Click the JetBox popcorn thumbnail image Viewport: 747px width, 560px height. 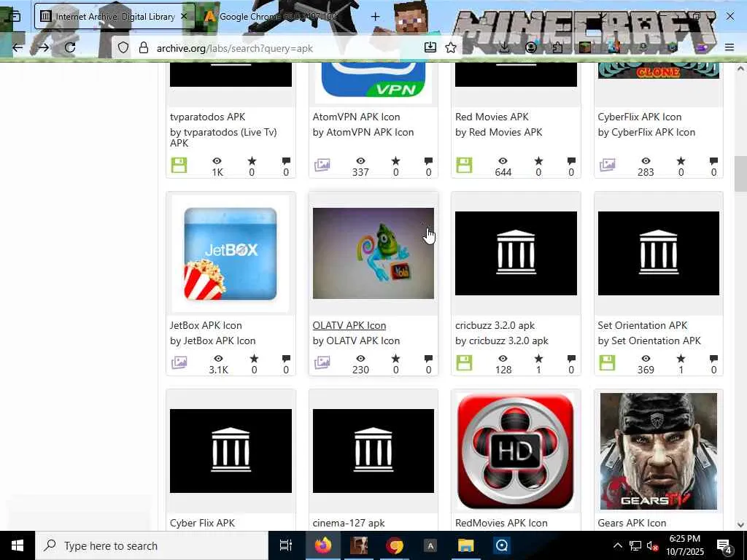pyautogui.click(x=231, y=253)
